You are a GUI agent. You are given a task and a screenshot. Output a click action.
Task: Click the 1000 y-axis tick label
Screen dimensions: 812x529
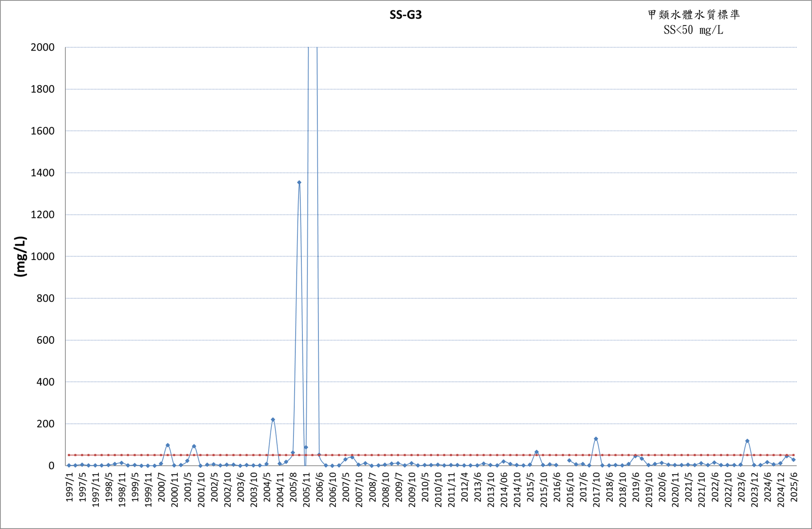point(43,256)
